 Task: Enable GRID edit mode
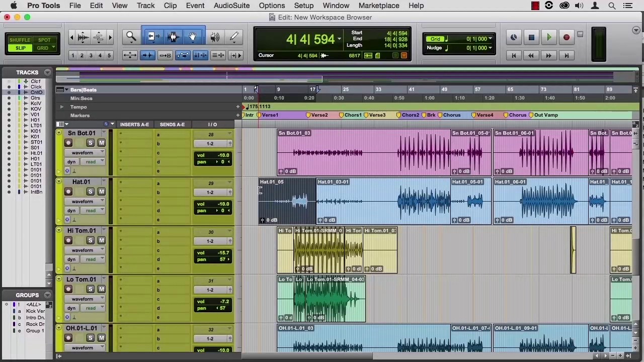pos(44,48)
